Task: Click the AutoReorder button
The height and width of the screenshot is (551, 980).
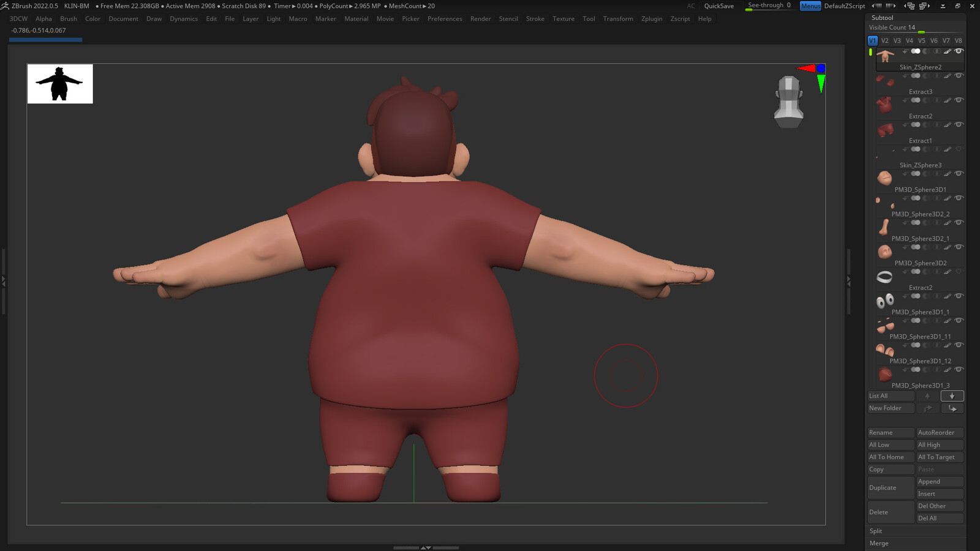Action: (940, 433)
